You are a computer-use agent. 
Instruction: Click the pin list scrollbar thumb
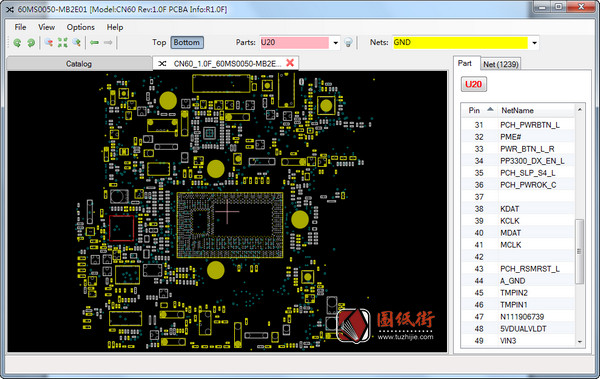point(580,251)
